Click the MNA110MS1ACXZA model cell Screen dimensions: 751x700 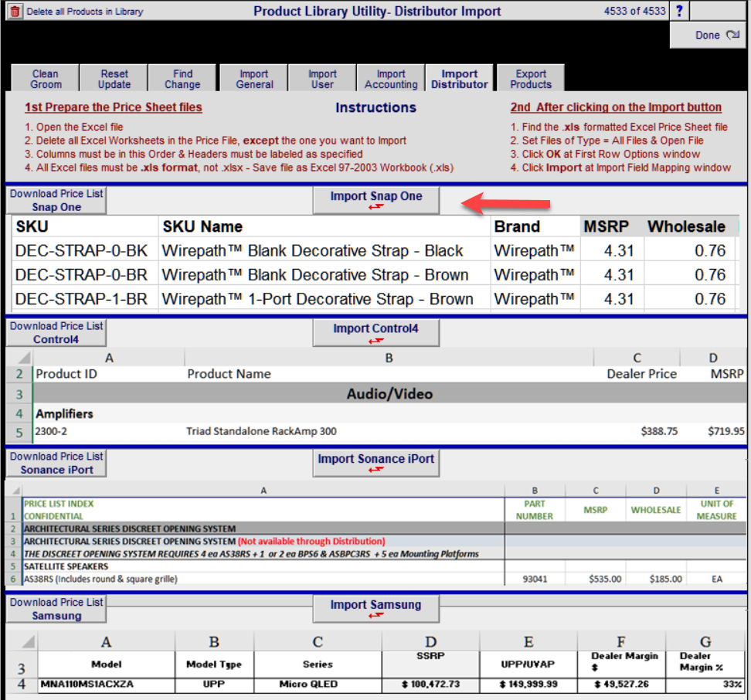tap(106, 685)
